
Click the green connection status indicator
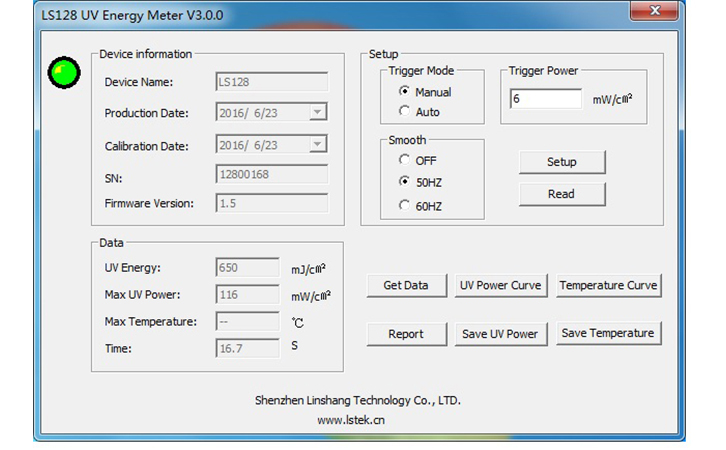(x=65, y=72)
